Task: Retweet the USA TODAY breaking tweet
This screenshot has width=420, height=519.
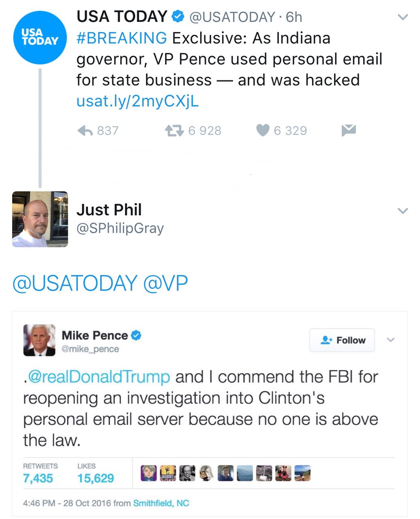Action: [x=174, y=131]
